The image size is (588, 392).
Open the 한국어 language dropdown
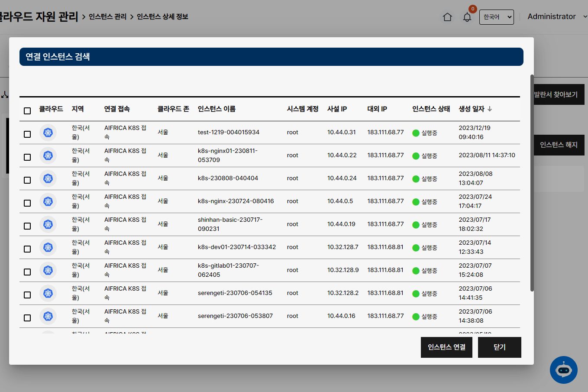[x=496, y=17]
